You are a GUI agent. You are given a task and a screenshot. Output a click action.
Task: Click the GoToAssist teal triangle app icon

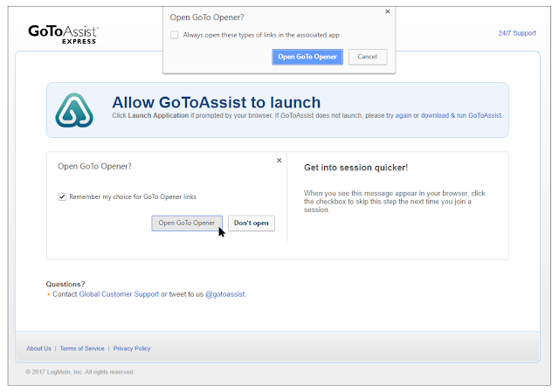74,110
